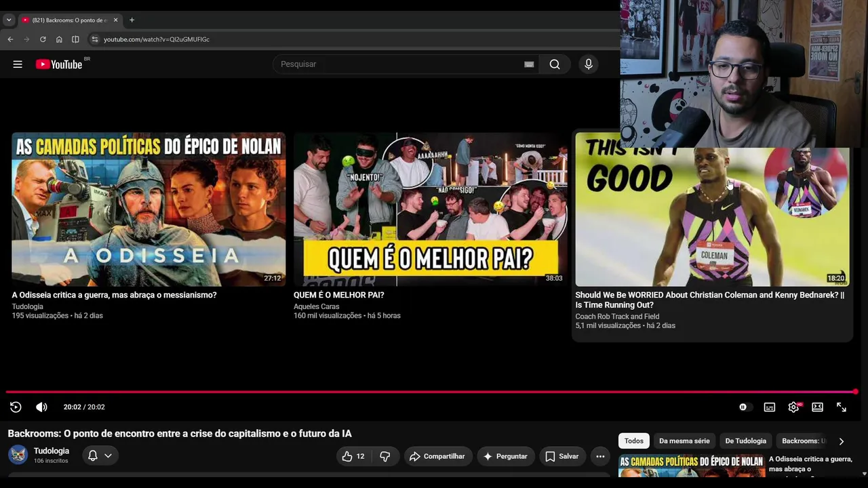This screenshot has height=488, width=868.
Task: Open the A Odisseia endscreen thumbnail
Action: [149, 209]
